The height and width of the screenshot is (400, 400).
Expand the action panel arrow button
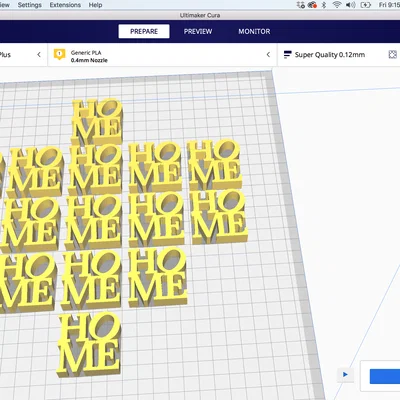coord(345,375)
